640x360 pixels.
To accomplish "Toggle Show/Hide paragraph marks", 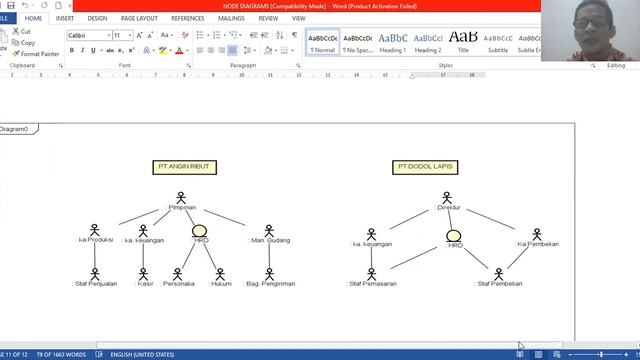I will pos(294,36).
